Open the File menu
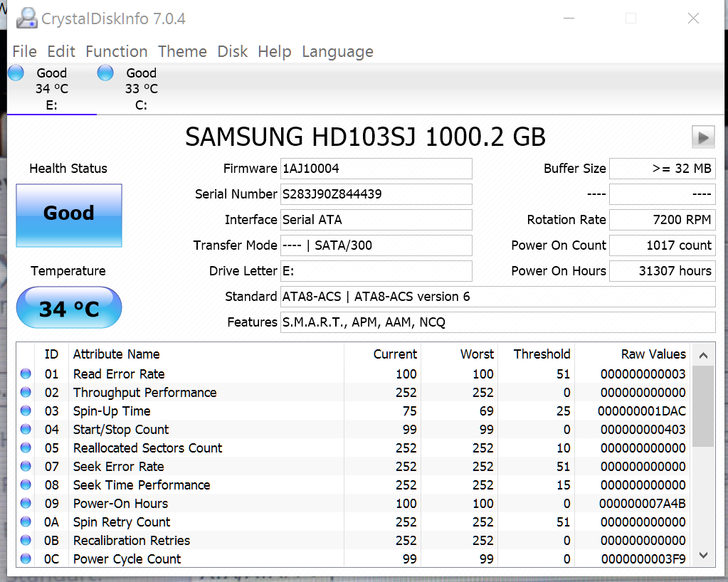Image resolution: width=728 pixels, height=582 pixels. 24,52
